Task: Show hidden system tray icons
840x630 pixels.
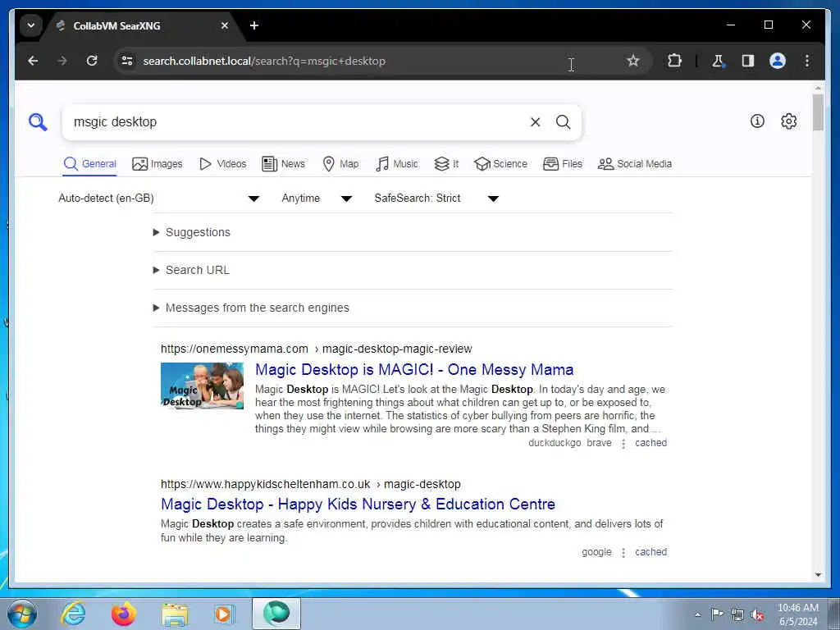Action: click(697, 614)
